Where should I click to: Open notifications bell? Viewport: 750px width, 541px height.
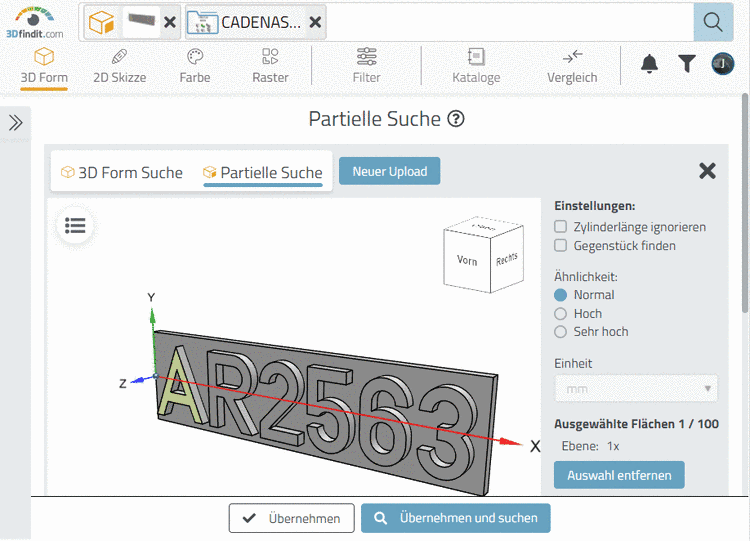click(x=649, y=64)
